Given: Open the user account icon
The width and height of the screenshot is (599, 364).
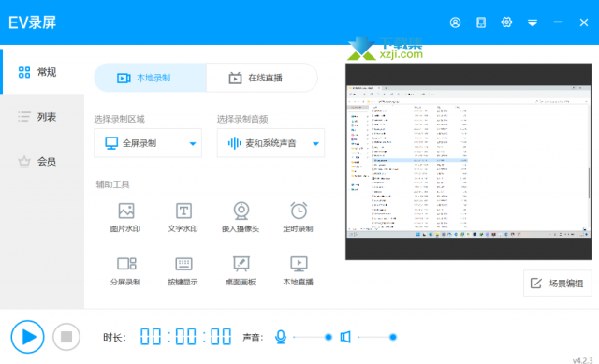Looking at the screenshot, I should click(x=455, y=22).
